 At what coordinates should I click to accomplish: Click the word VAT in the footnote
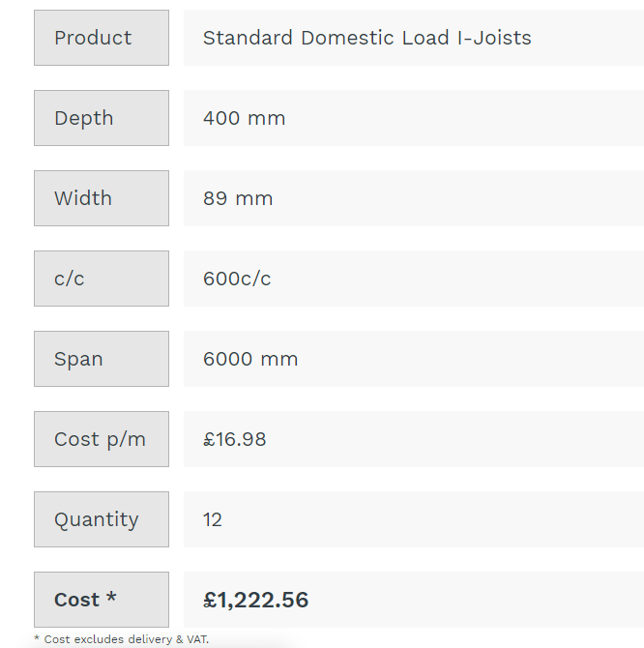(x=194, y=639)
